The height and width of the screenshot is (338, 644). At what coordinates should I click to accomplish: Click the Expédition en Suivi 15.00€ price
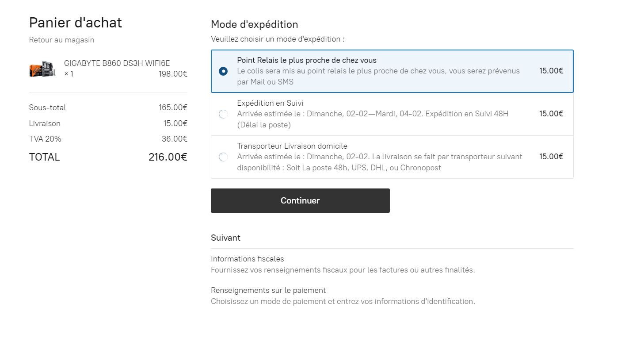(x=551, y=114)
